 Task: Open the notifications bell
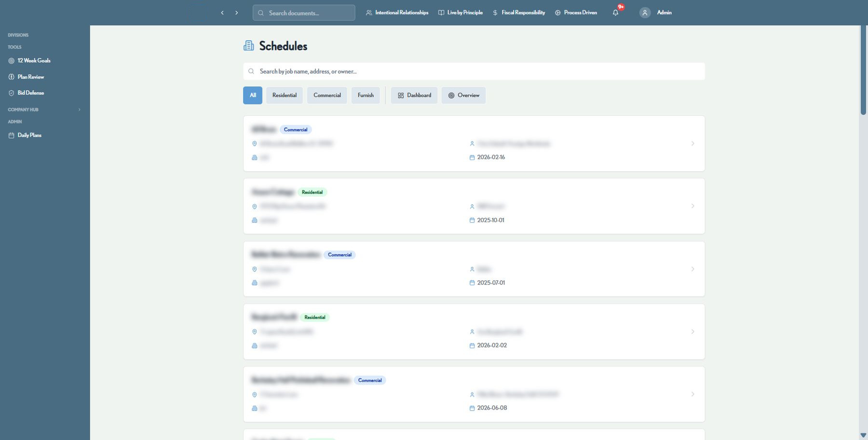coord(615,13)
